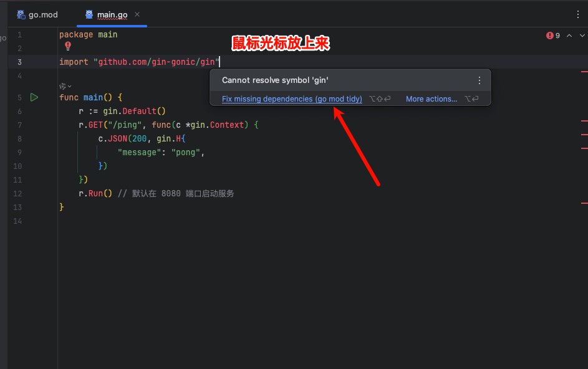
Task: Run main with the green gutter arrow
Action: pyautogui.click(x=34, y=97)
